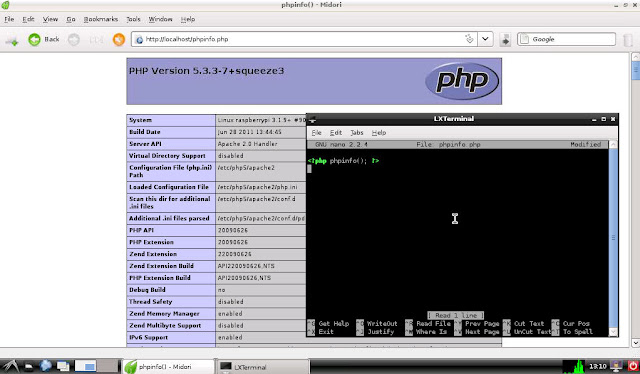
Task: Open LXTerminal's Edit menu
Action: click(336, 133)
